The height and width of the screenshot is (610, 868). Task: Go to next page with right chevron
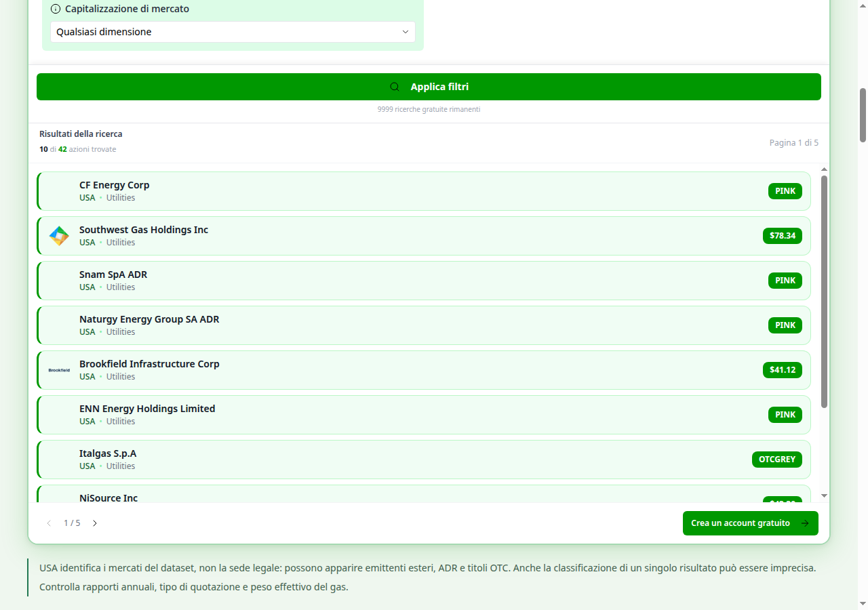tap(95, 523)
